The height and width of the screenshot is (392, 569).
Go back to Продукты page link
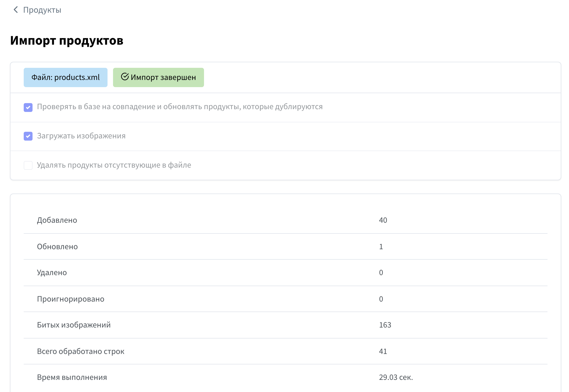(42, 10)
